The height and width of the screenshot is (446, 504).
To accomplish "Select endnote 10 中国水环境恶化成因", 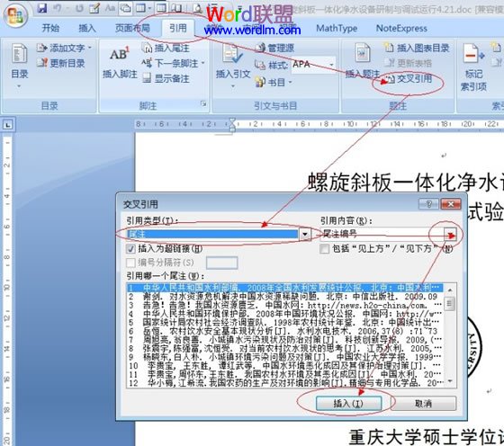I will [x=284, y=365].
